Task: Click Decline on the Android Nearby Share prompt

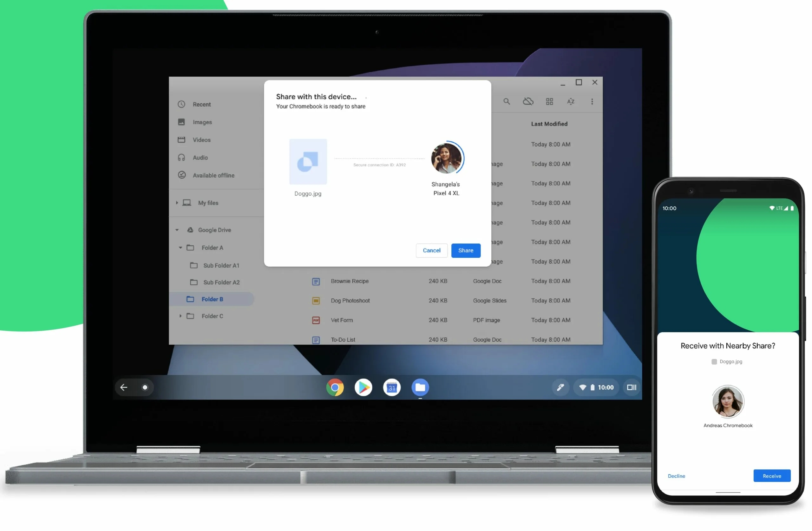Action: tap(676, 476)
